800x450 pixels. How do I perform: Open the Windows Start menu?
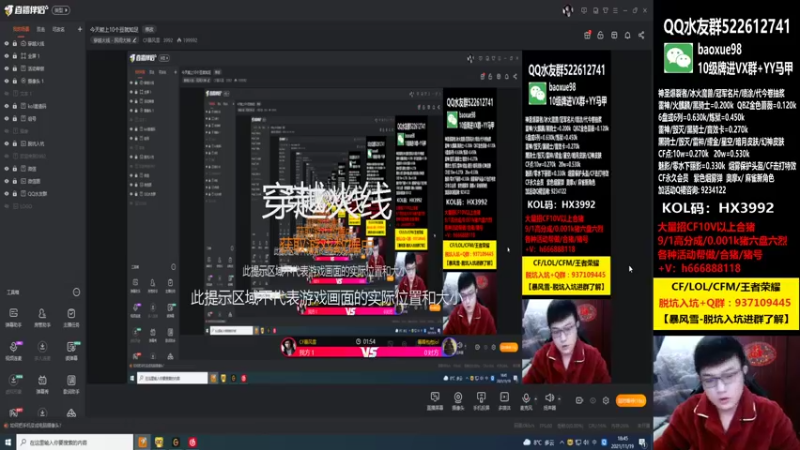(8, 442)
